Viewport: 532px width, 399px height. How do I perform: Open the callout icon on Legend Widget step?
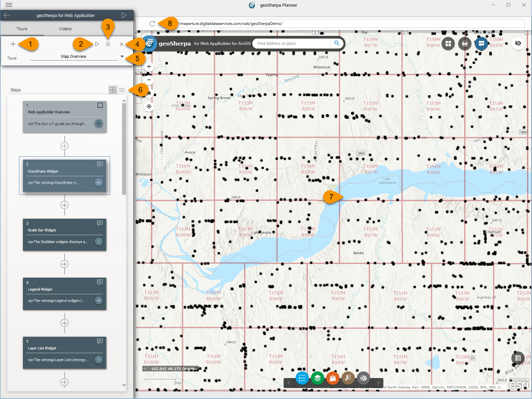(100, 282)
